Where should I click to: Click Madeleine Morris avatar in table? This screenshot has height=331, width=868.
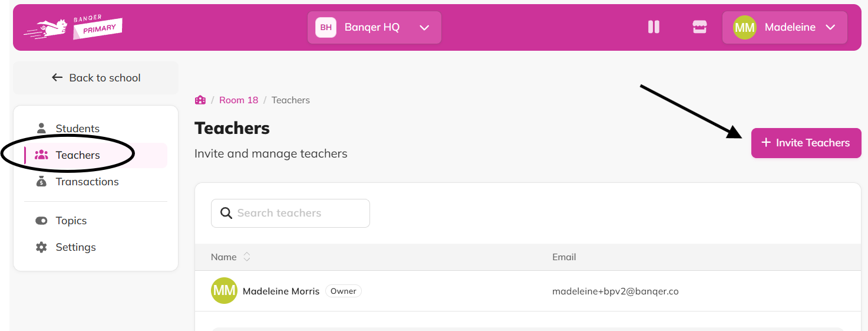click(224, 291)
